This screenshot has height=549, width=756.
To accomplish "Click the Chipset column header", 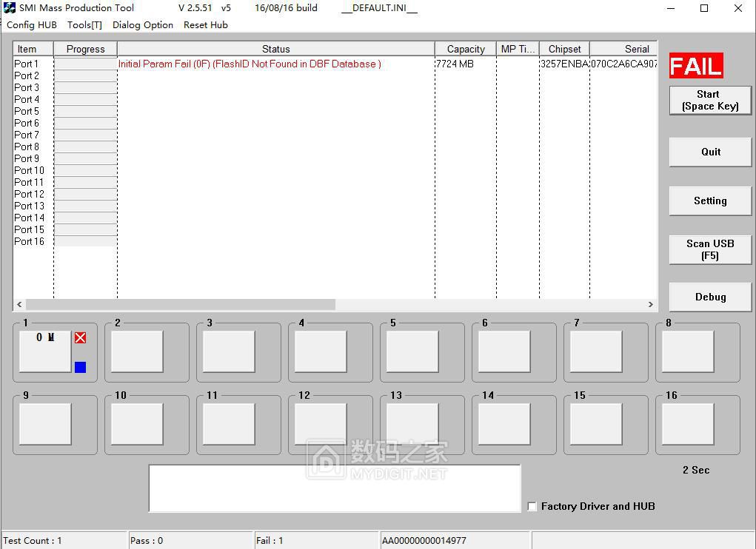I will [564, 49].
